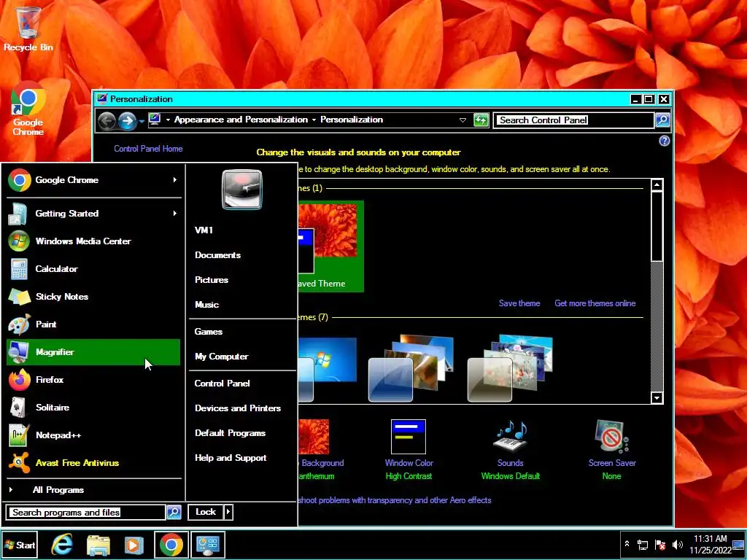
Task: Click the Lock button
Action: (x=205, y=512)
